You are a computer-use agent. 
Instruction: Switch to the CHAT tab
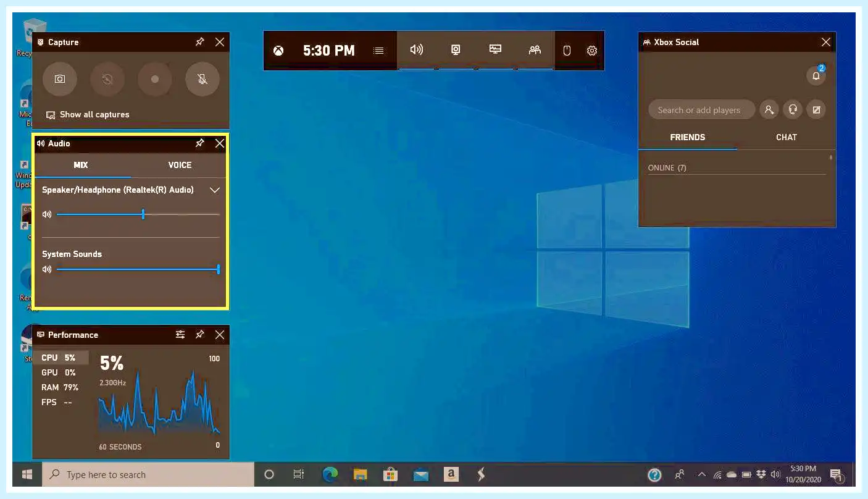coord(787,138)
